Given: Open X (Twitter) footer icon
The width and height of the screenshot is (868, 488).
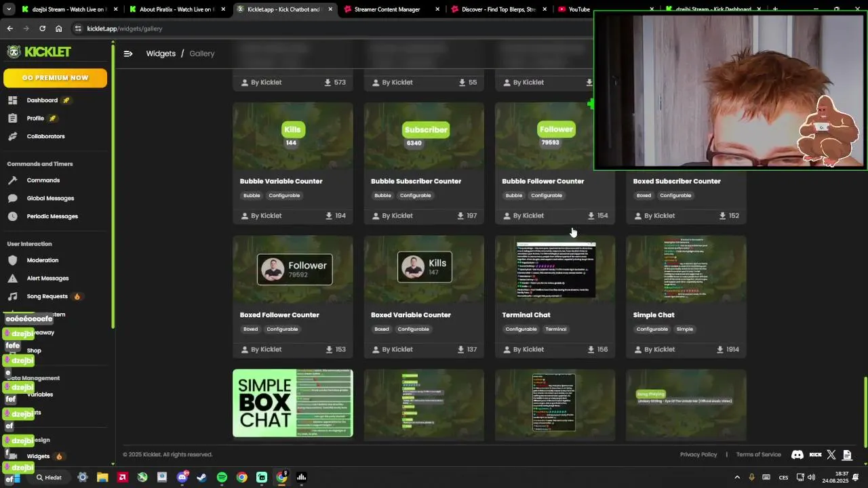Looking at the screenshot, I should coord(831,455).
